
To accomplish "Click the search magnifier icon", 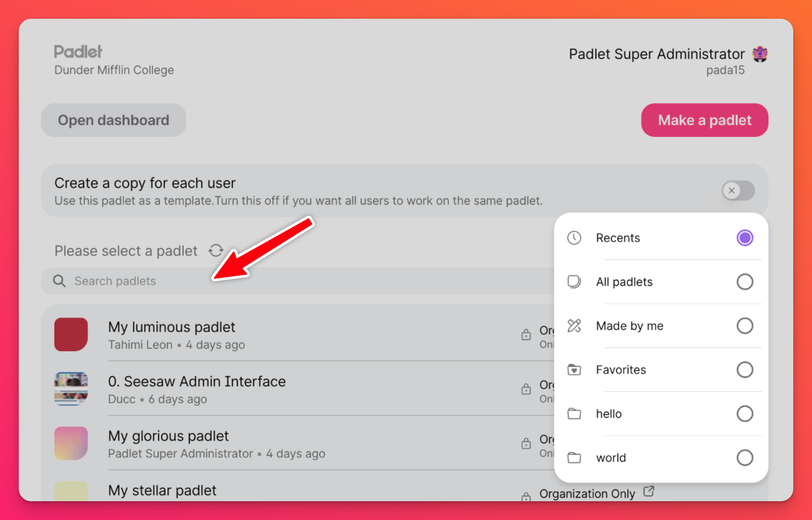I will pyautogui.click(x=59, y=281).
